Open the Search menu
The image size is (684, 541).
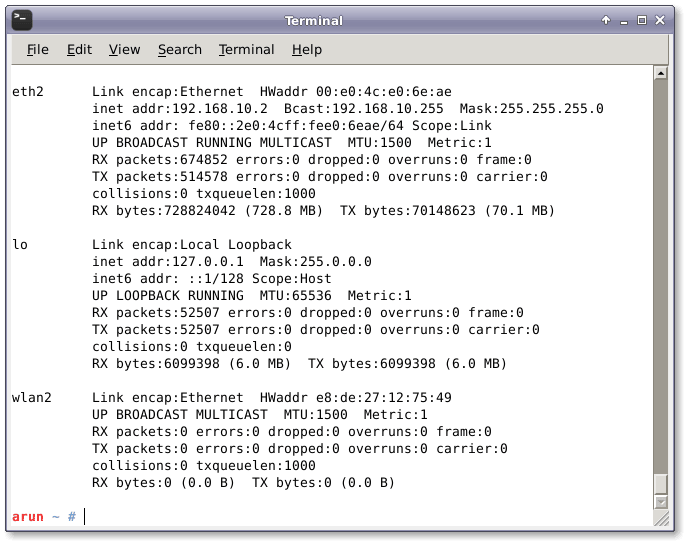pyautogui.click(x=179, y=50)
